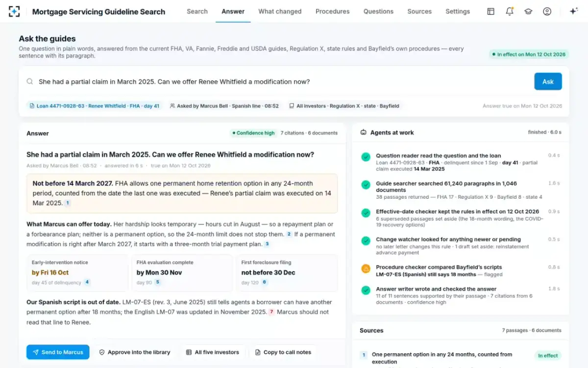This screenshot has width=588, height=368.
Task: Click the Sources panel heading
Action: coord(371,330)
